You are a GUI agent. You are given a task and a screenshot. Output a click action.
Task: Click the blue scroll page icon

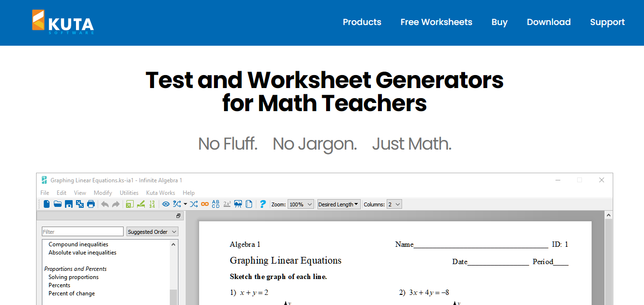point(249,204)
